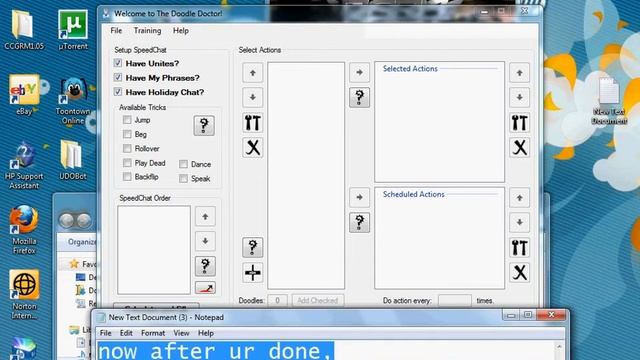Click the plus add action icon
Viewport: 640px width, 360px height.
click(253, 272)
